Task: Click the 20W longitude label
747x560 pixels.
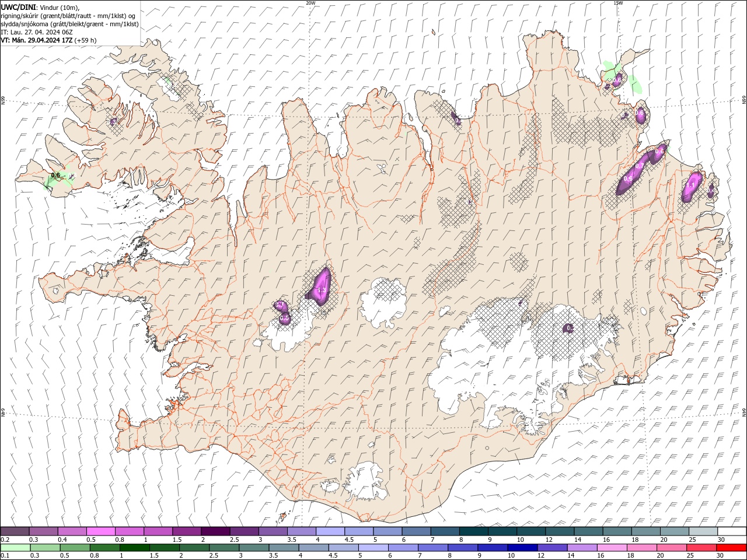Action: 310,2
